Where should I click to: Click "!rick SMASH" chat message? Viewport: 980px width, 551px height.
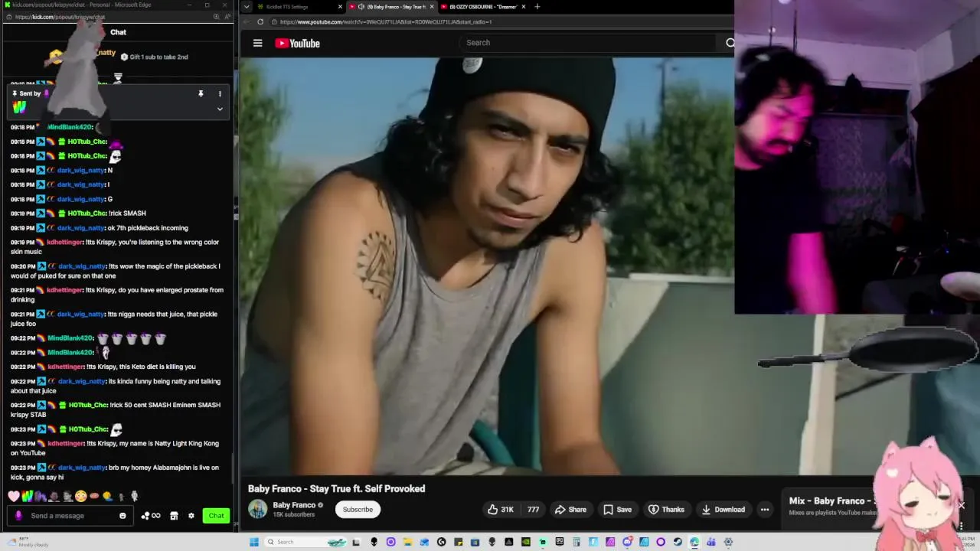(x=127, y=214)
